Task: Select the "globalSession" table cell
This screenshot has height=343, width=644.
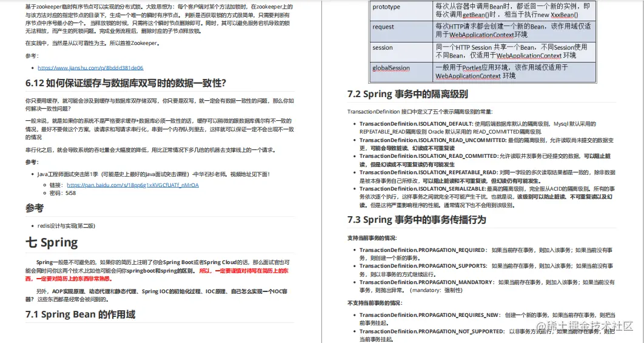Action: (401, 72)
